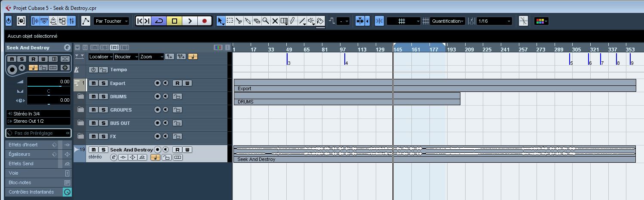Adjust the inspector volume fader value

click(x=49, y=82)
